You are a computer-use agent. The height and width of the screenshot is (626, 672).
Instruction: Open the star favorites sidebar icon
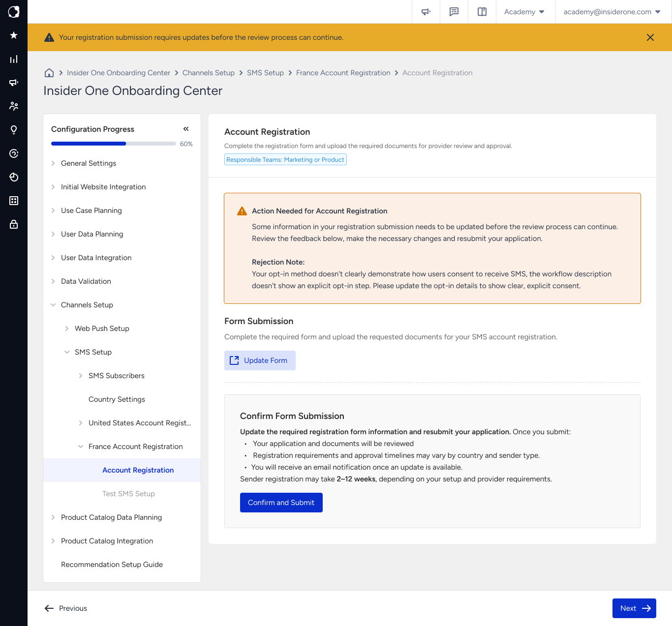coord(14,35)
